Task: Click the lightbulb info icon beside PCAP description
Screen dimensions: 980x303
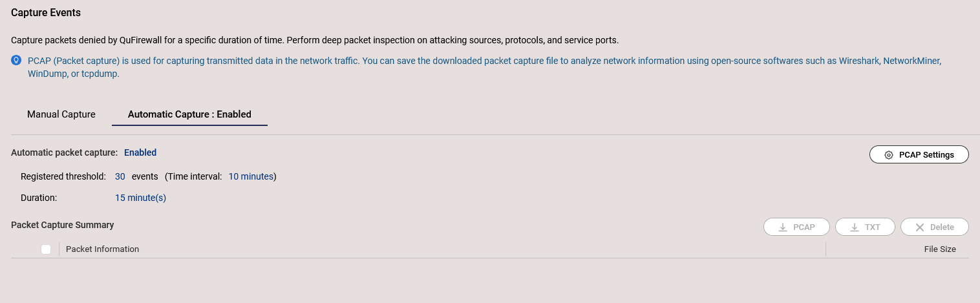Action: pyautogui.click(x=17, y=61)
